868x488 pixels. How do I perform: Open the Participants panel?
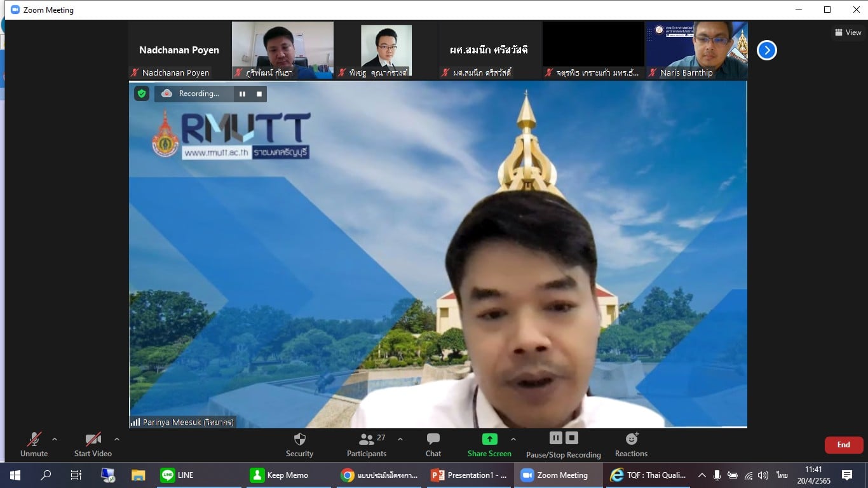367,444
